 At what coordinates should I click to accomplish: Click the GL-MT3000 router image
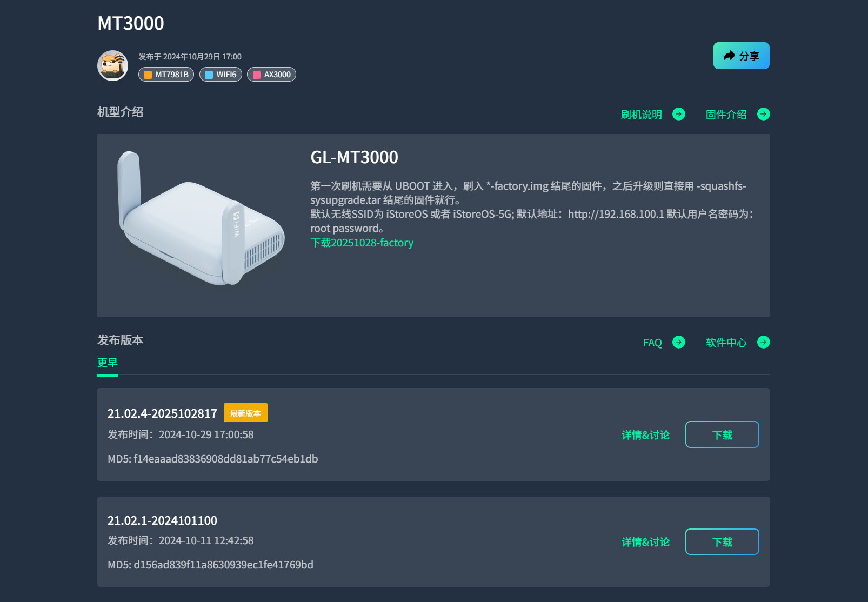coord(200,219)
